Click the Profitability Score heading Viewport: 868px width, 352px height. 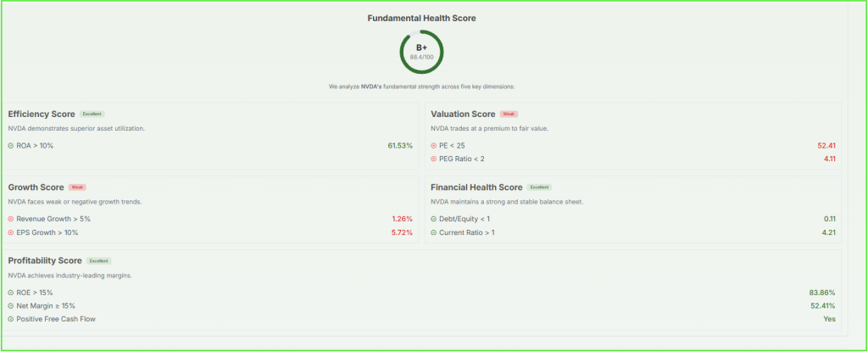click(45, 260)
